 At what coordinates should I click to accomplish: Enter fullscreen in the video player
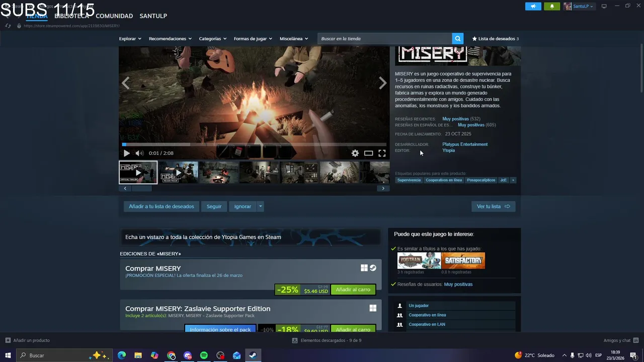(382, 153)
